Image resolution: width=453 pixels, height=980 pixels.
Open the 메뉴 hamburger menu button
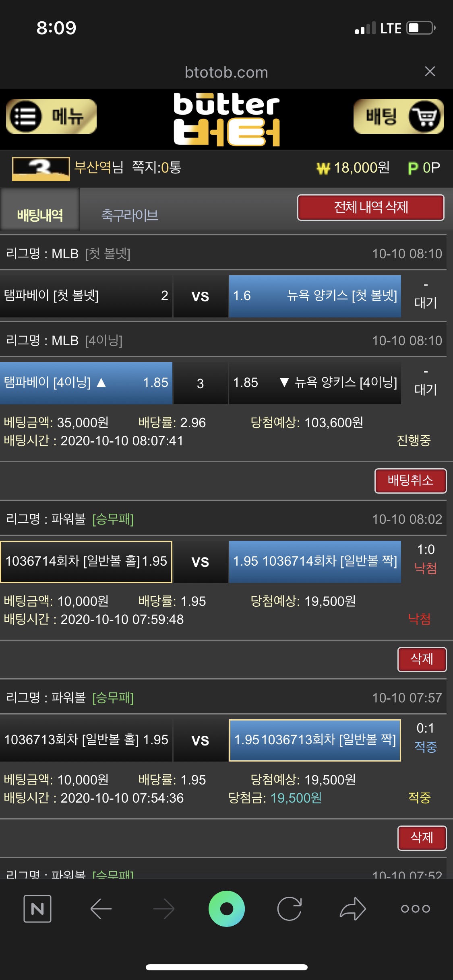pos(51,117)
